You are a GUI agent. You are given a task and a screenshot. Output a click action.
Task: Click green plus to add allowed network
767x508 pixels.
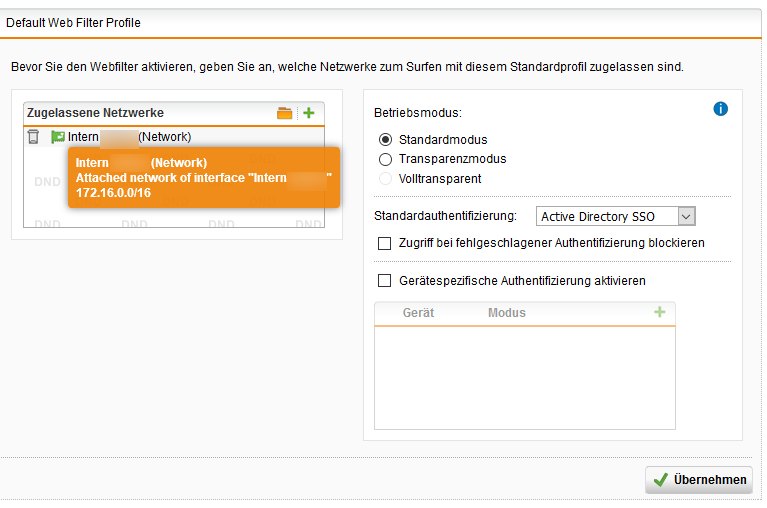[309, 113]
